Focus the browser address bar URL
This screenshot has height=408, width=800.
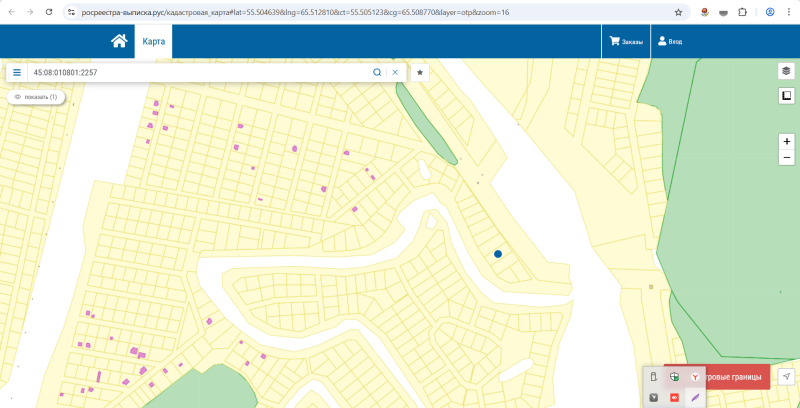tap(296, 12)
